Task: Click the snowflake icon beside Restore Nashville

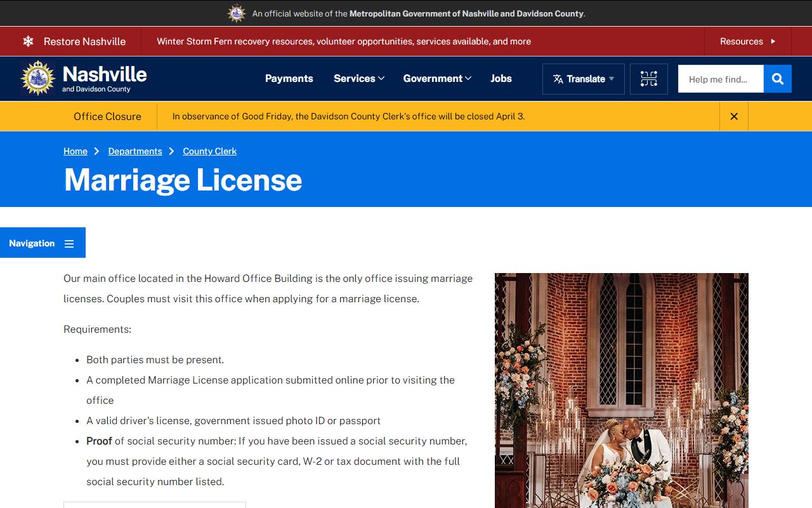Action: pos(28,41)
